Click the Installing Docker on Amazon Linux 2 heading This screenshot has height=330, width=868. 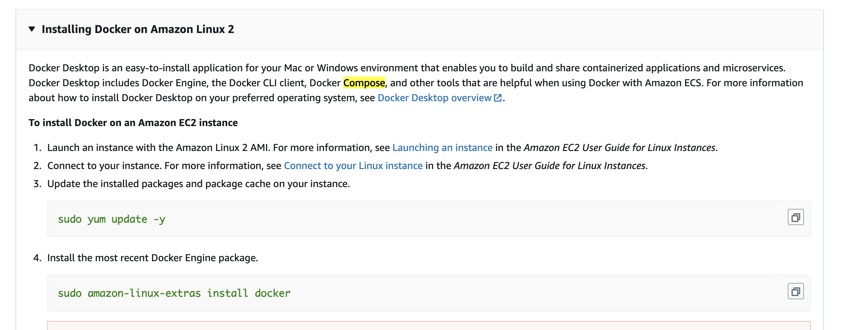point(138,29)
